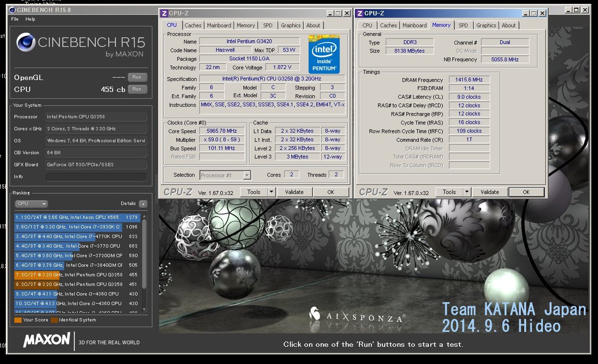The height and width of the screenshot is (364, 598).
Task: Click the Info input field
Action: point(96,177)
